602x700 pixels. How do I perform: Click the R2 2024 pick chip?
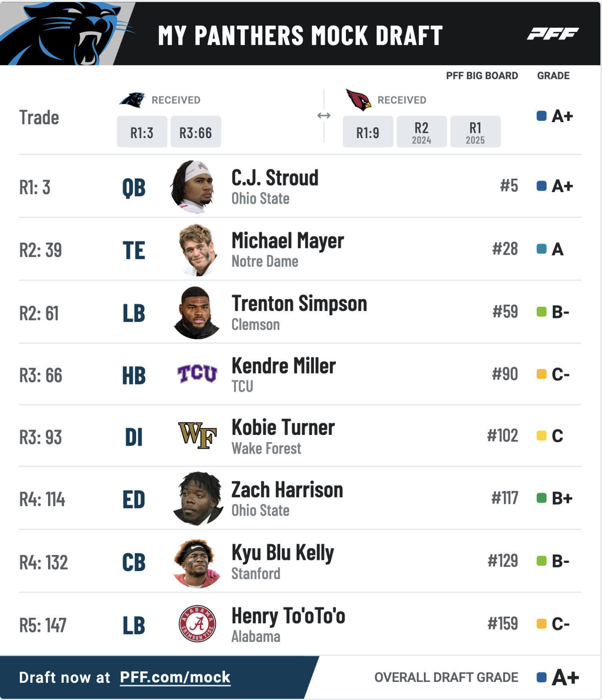[x=421, y=132]
